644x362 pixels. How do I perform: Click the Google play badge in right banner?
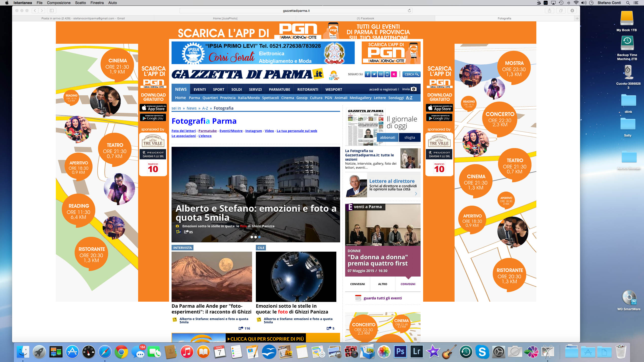pyautogui.click(x=439, y=117)
